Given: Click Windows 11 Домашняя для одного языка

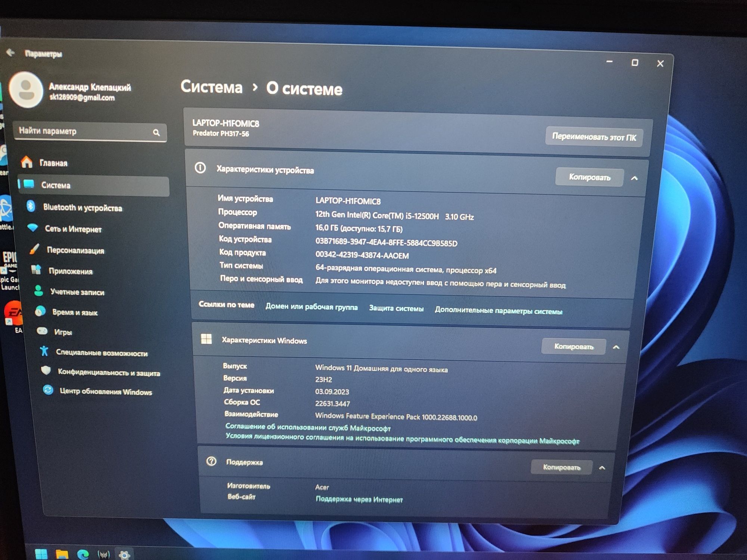Looking at the screenshot, I should [381, 369].
